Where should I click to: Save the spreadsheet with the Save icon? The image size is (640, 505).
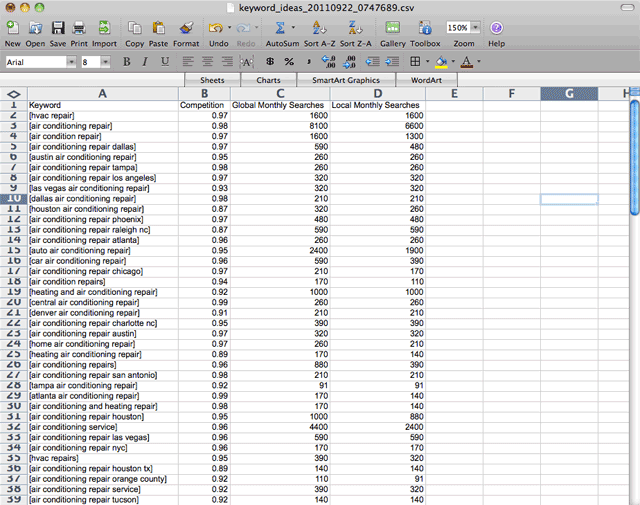coord(58,28)
